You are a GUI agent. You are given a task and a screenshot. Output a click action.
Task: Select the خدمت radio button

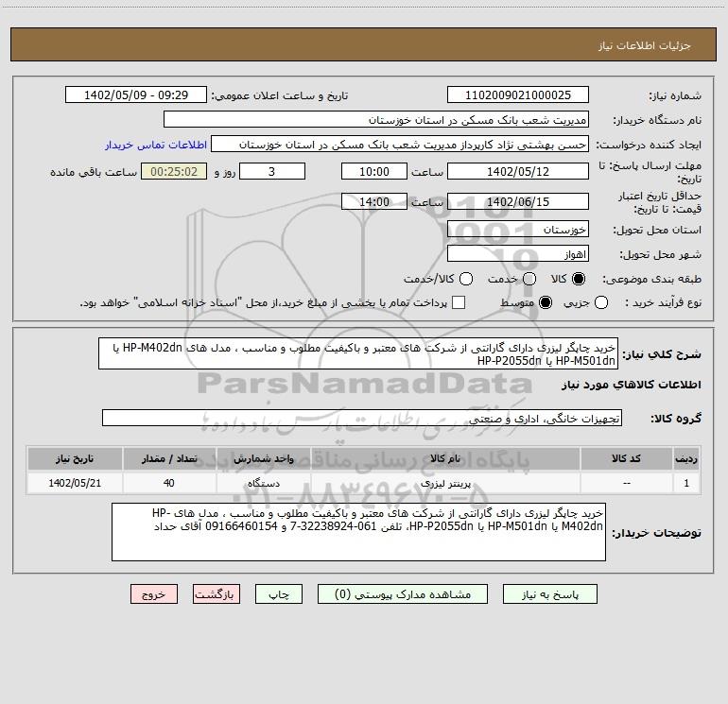tap(529, 279)
